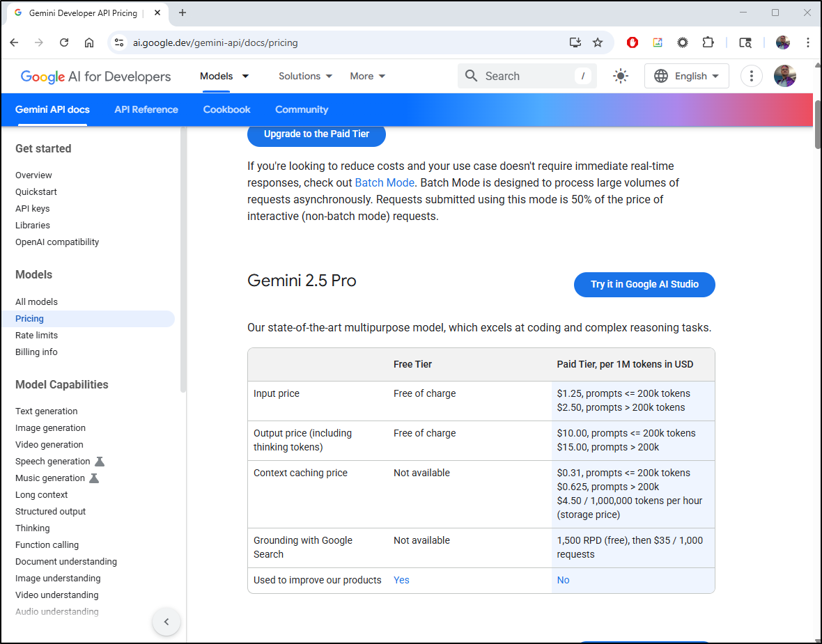822x644 pixels.
Task: Open the red shield extension icon
Action: click(x=633, y=42)
